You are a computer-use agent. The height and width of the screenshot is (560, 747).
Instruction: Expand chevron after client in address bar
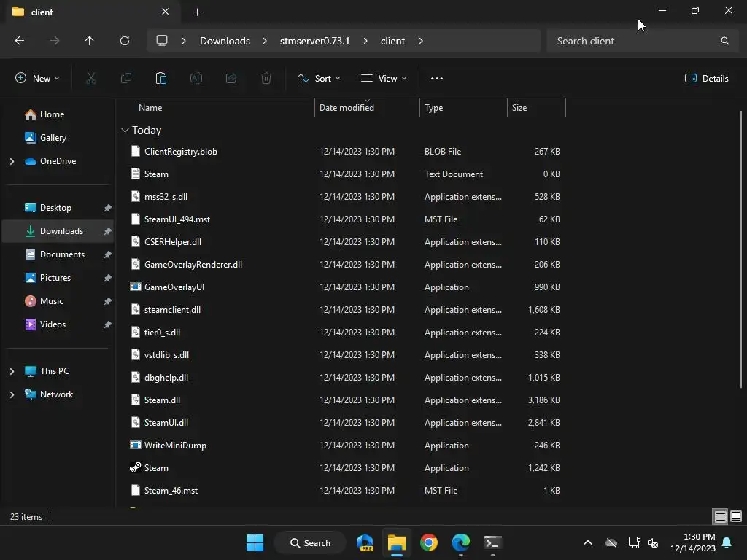[x=421, y=41]
